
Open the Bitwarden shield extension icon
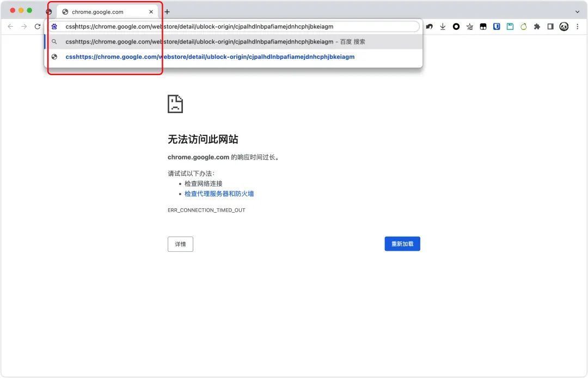point(497,27)
